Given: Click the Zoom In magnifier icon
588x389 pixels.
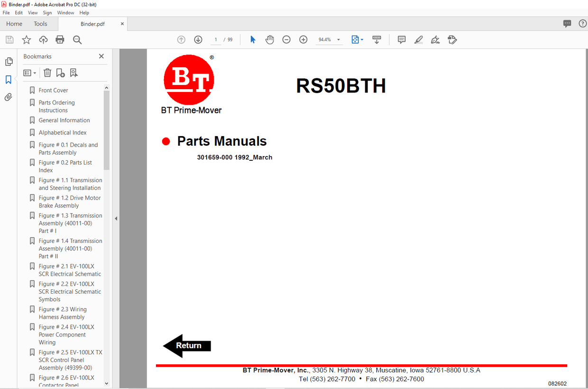Looking at the screenshot, I should point(303,39).
